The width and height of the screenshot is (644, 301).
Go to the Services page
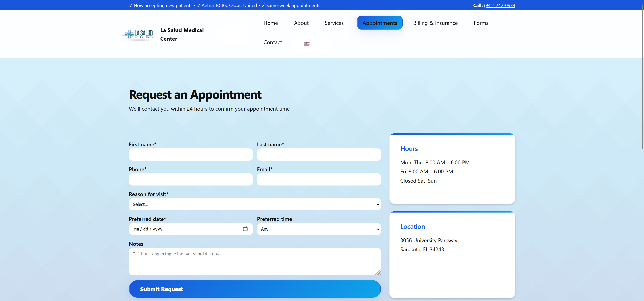(x=334, y=23)
